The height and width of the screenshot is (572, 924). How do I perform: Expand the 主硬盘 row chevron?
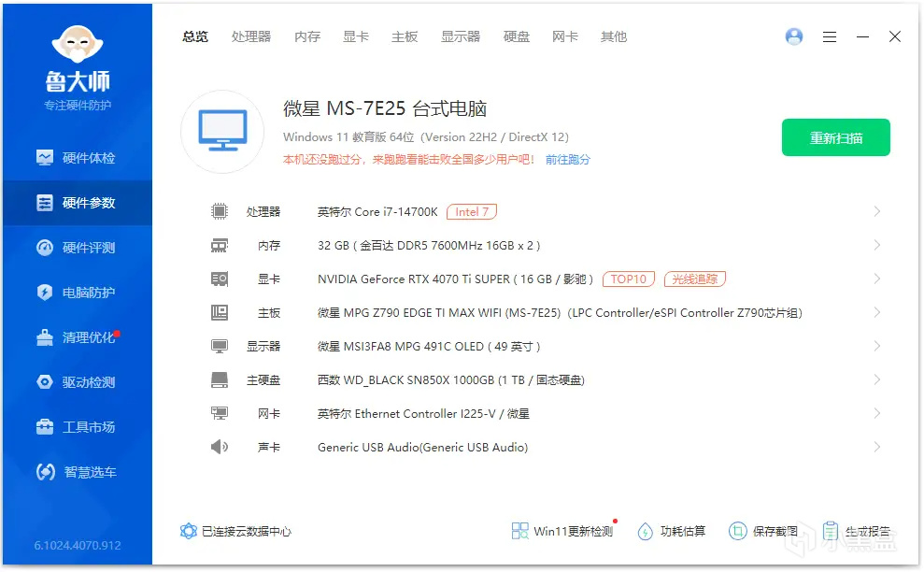pos(877,379)
